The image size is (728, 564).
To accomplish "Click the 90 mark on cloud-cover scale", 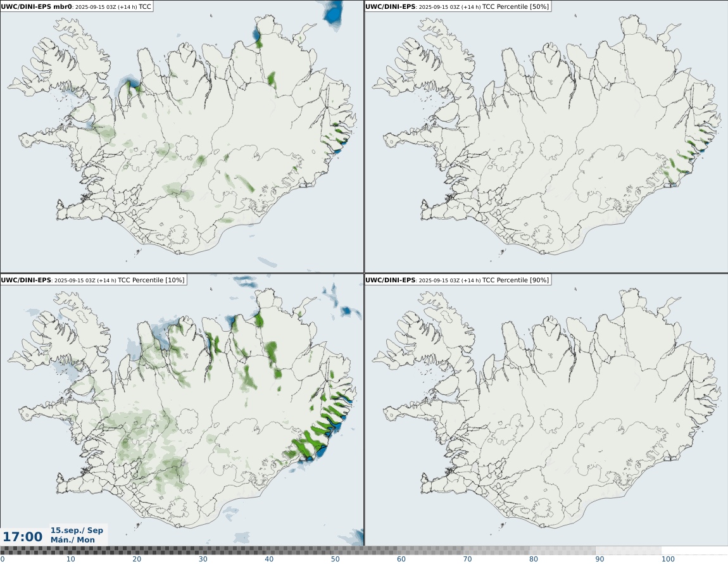I will point(600,559).
